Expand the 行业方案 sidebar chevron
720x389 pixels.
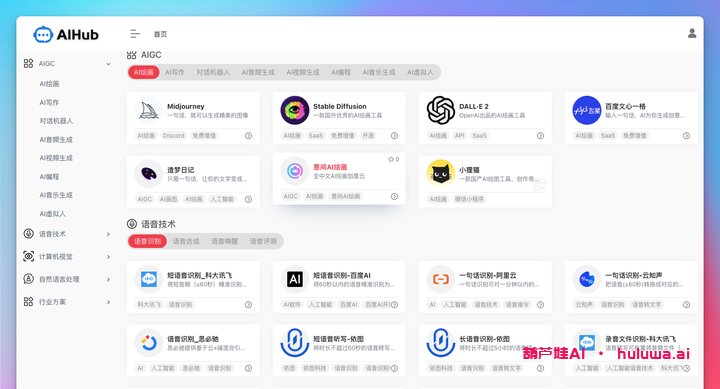[108, 302]
